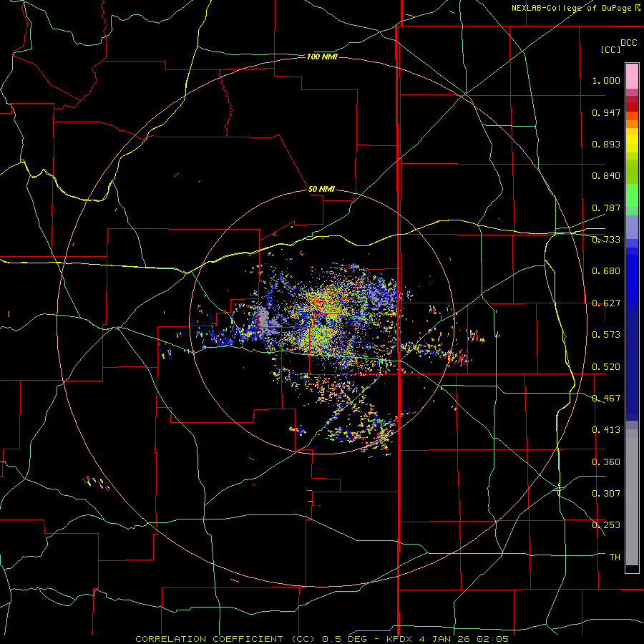644x644 pixels.
Task: Click the 0.253 scale label
Action: [x=606, y=525]
